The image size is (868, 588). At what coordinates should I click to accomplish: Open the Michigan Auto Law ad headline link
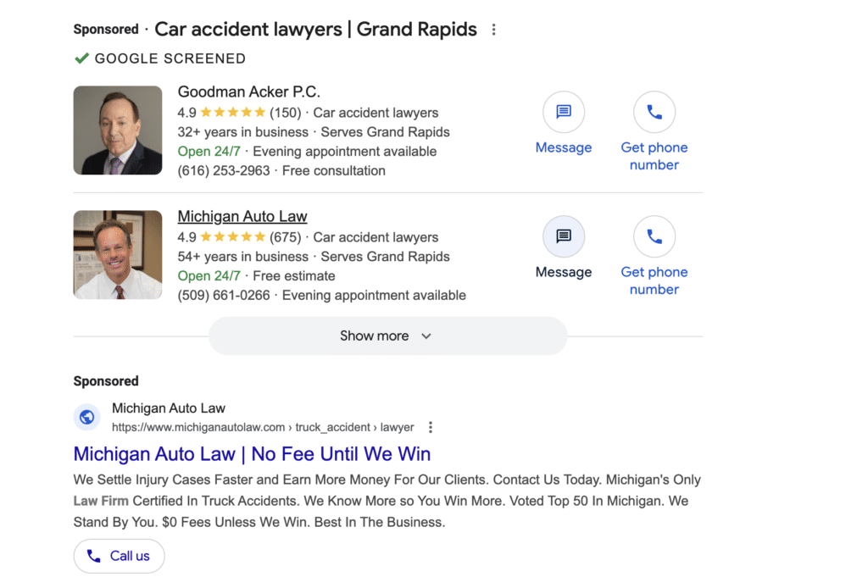(251, 454)
